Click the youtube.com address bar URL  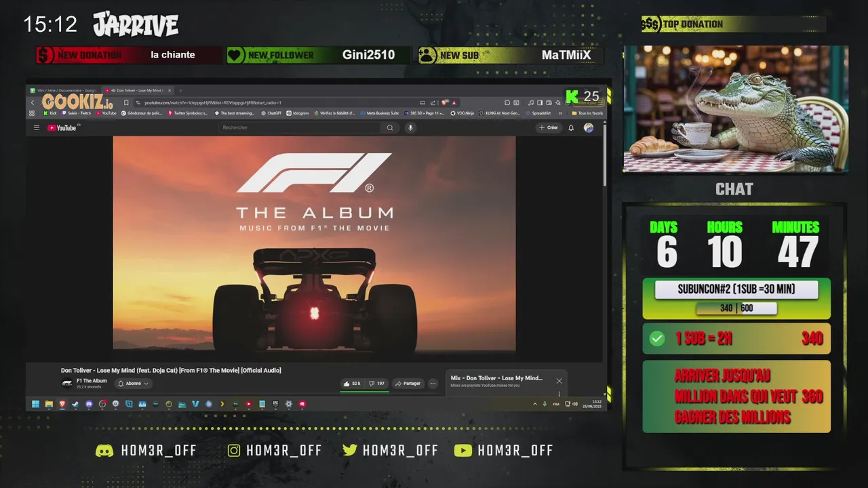pyautogui.click(x=213, y=103)
